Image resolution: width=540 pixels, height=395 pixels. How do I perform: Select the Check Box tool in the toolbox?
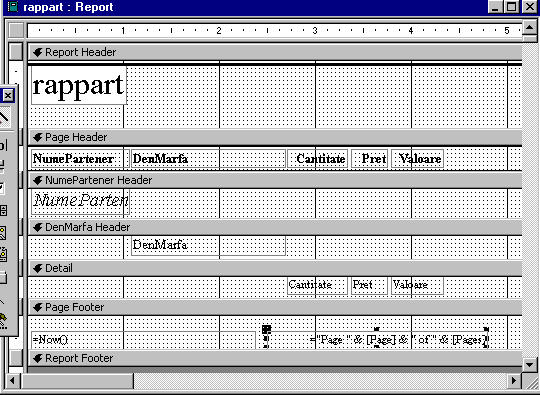(x=2, y=188)
